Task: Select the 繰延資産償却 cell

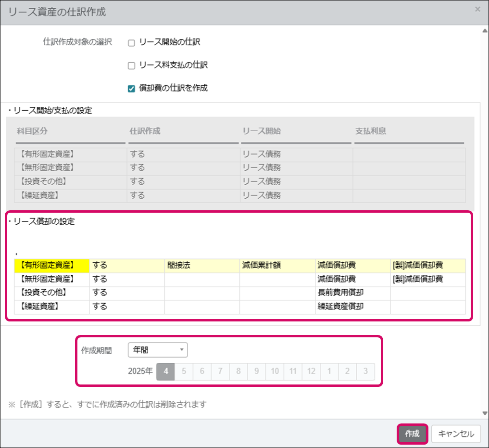Action: [x=352, y=307]
